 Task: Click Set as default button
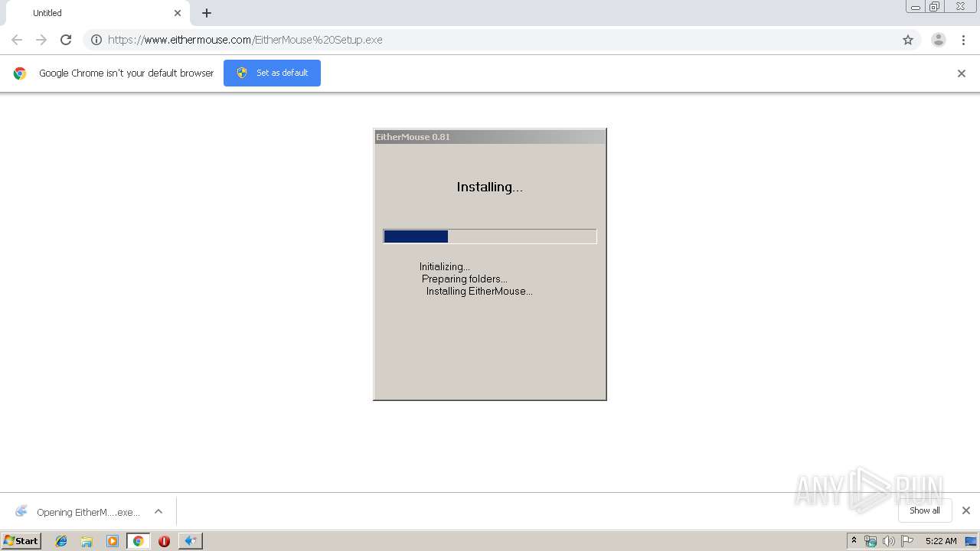click(272, 73)
